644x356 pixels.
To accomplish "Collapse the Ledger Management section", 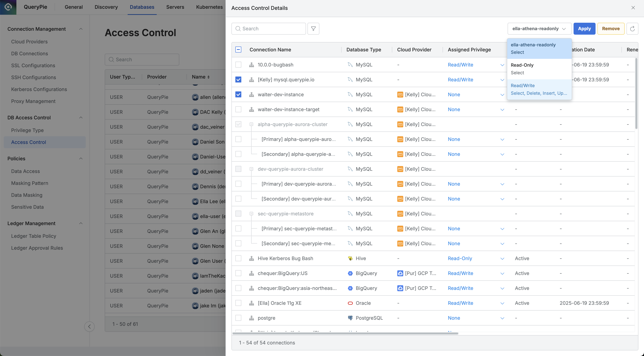I will pyautogui.click(x=81, y=223).
